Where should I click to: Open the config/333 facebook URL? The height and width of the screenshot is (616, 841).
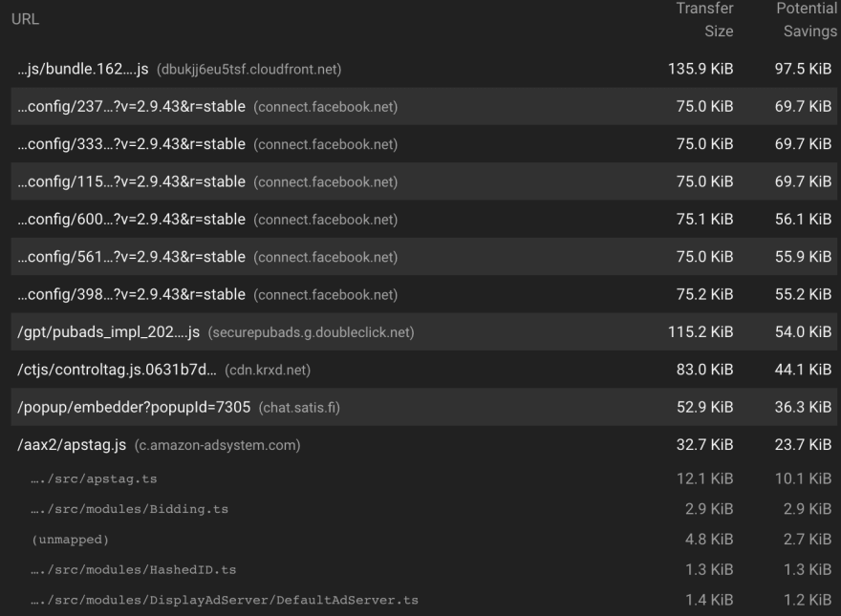click(x=132, y=144)
